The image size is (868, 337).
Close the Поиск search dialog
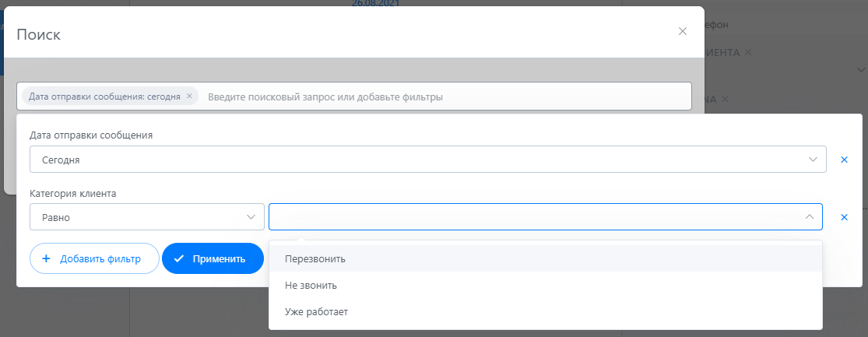click(x=683, y=31)
